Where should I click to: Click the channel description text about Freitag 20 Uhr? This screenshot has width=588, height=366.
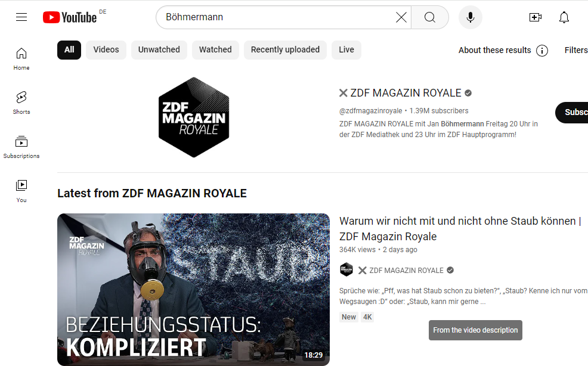click(x=438, y=129)
